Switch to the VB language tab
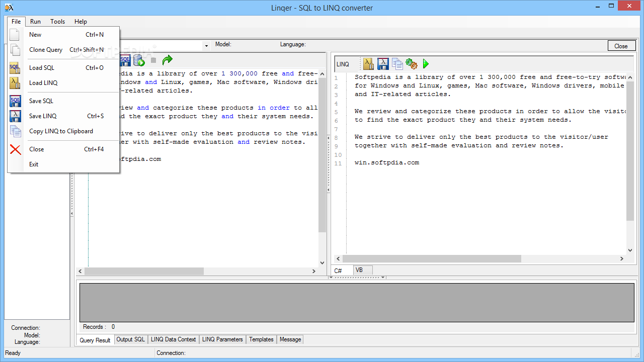 point(363,270)
